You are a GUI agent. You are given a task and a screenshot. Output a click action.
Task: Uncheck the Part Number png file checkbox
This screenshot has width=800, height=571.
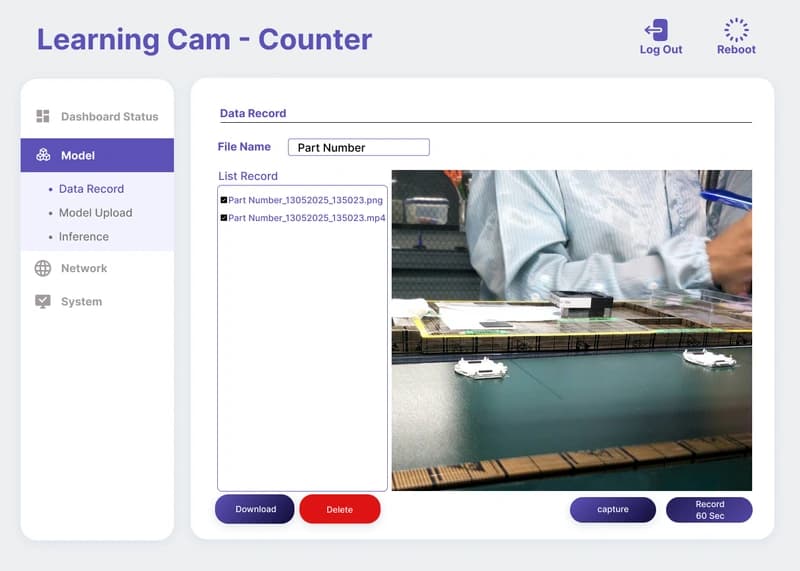223,200
